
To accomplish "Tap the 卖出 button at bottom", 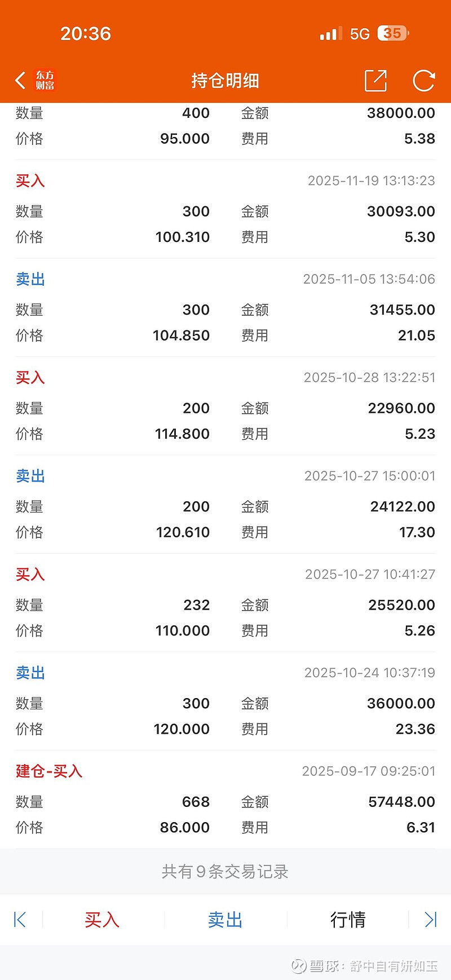I will coord(225,920).
